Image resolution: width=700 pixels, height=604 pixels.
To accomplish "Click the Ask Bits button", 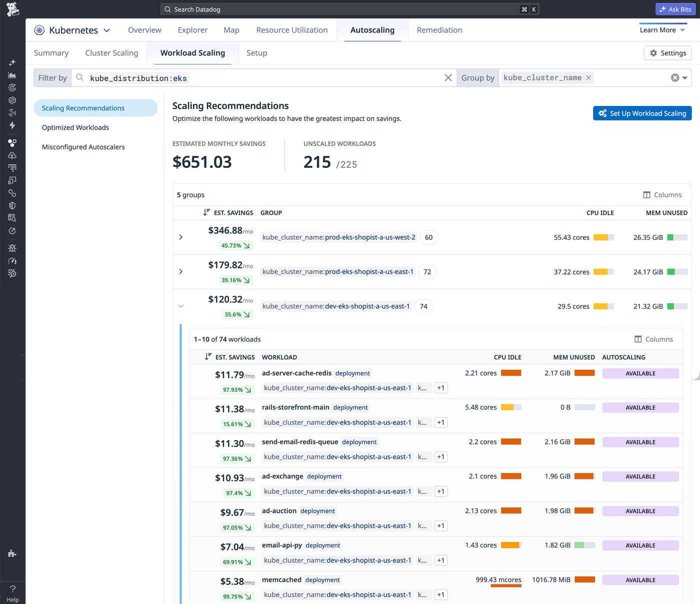I will (675, 9).
